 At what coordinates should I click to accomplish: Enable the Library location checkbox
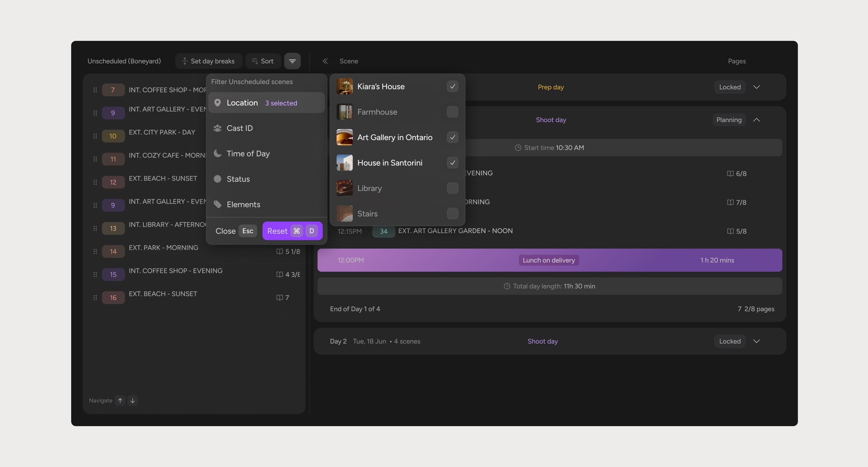452,188
